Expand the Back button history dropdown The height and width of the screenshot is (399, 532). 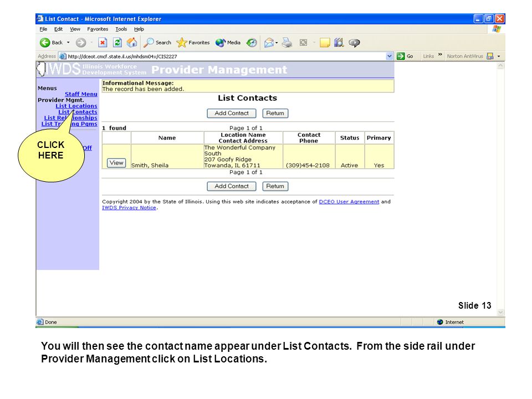[68, 43]
